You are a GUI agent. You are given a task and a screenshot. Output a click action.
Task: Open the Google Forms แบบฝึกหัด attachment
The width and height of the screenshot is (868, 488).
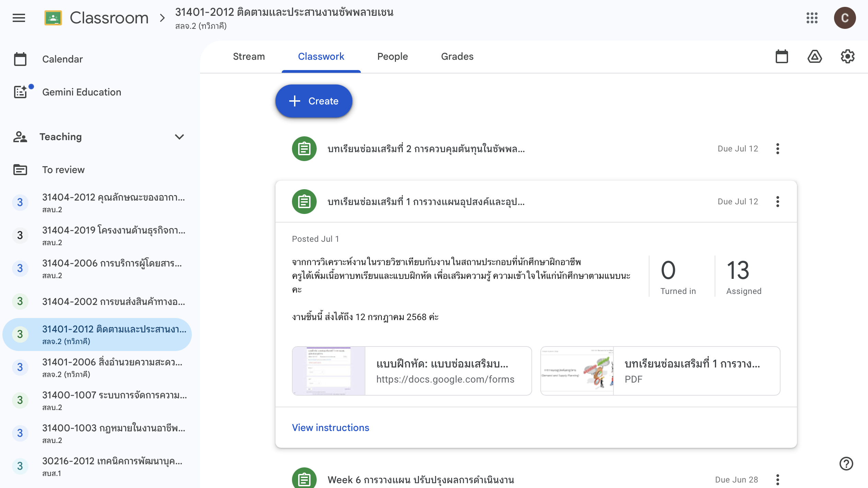pyautogui.click(x=412, y=371)
